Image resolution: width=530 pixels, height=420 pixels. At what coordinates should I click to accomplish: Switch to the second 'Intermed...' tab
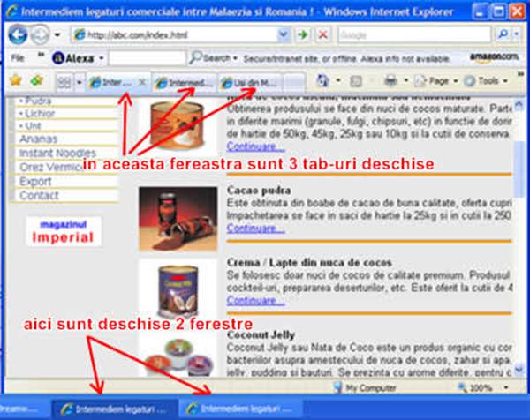(x=185, y=82)
